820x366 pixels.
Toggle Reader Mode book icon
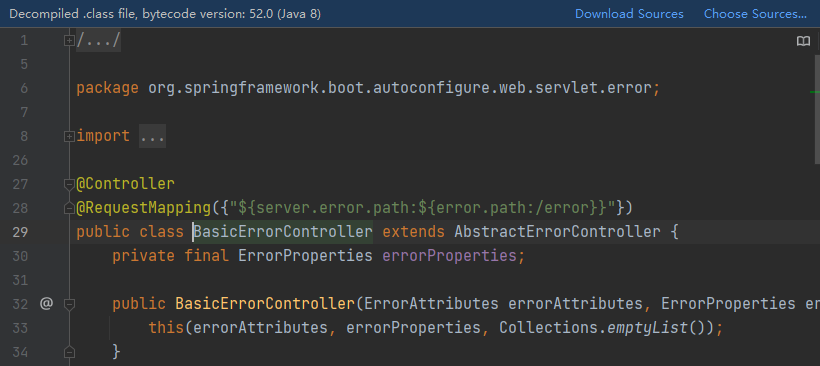tap(803, 41)
